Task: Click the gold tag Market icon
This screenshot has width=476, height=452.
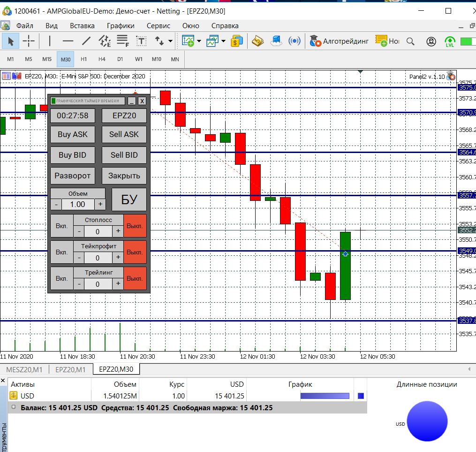Action: point(257,41)
